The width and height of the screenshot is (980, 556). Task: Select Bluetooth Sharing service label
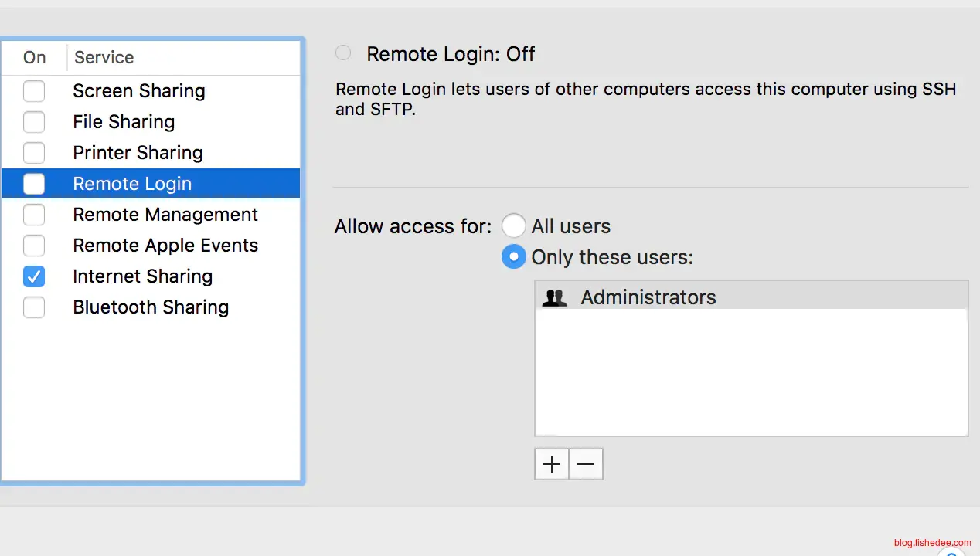click(x=151, y=307)
